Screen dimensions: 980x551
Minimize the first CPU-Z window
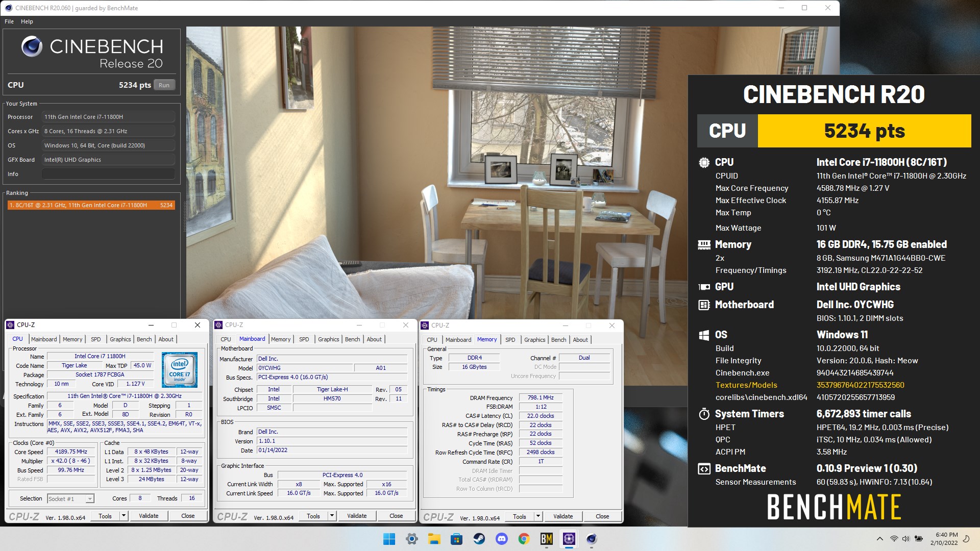tap(151, 325)
